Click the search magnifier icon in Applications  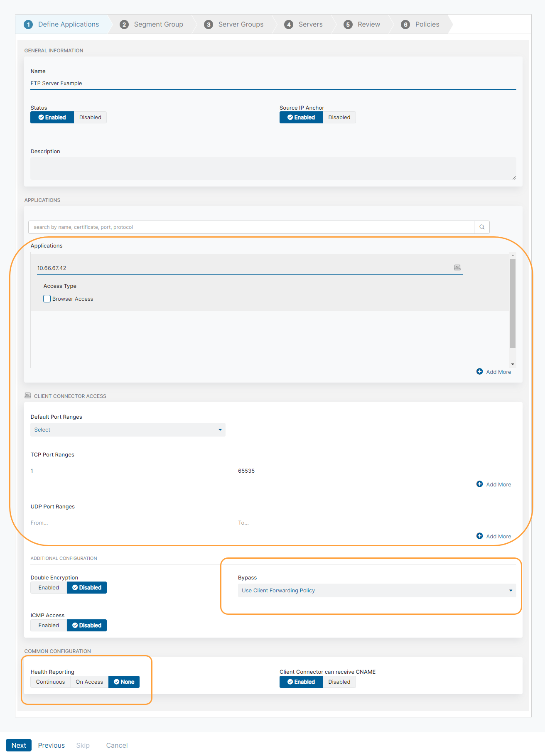(x=482, y=227)
